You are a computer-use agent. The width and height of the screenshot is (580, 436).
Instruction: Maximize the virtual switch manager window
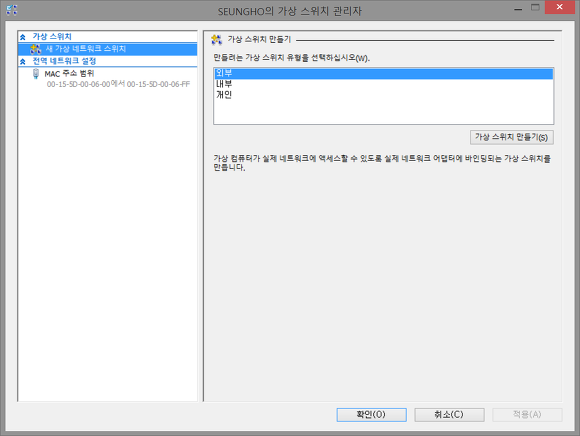click(x=535, y=7)
